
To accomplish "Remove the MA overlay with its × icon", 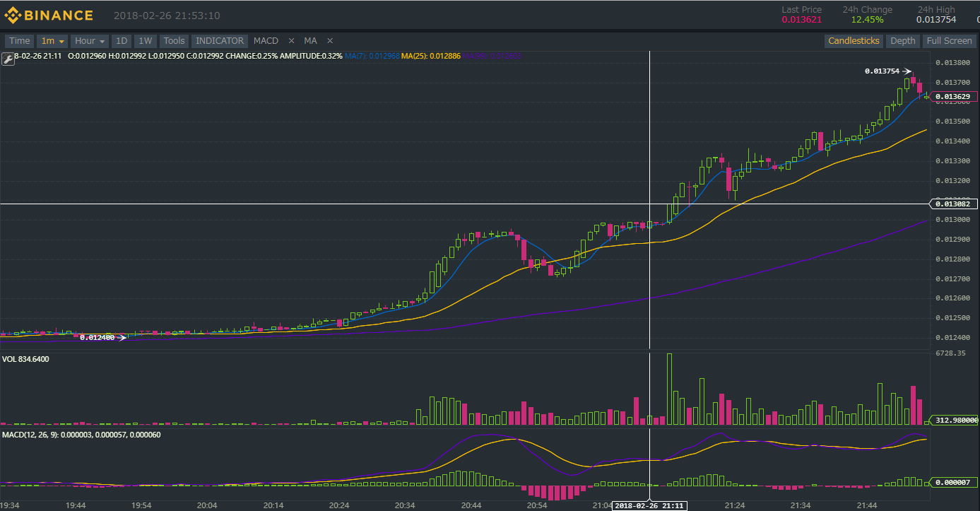I will click(x=329, y=41).
